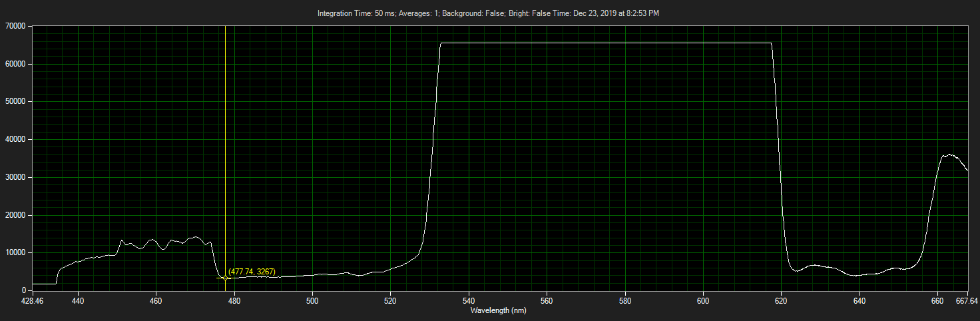Click x-axis tick label 560
This screenshot has width=980, height=321.
(547, 301)
